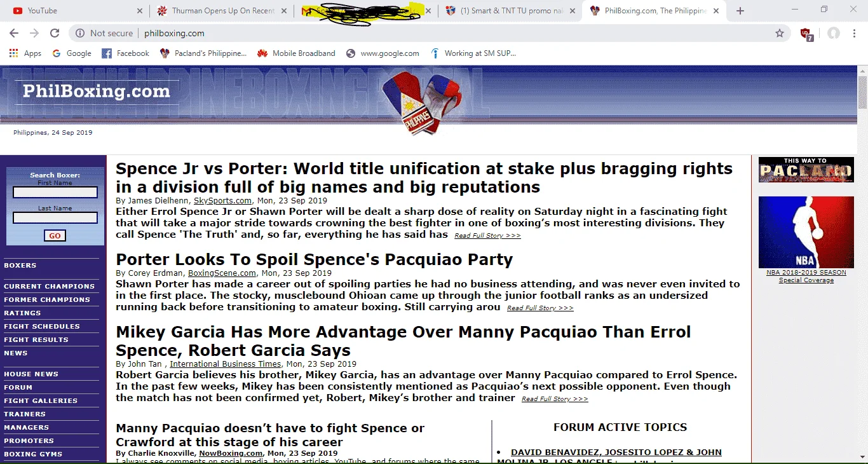
Task: Read Full Story for Mikey Garcia article
Action: pyautogui.click(x=555, y=399)
